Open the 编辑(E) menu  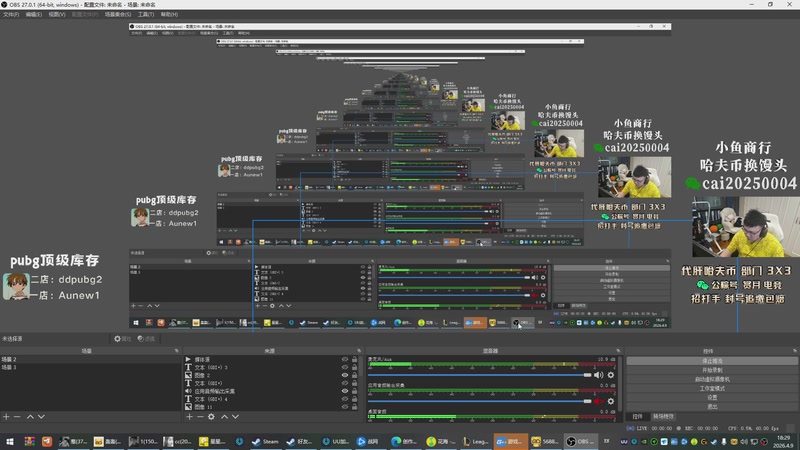tap(34, 15)
